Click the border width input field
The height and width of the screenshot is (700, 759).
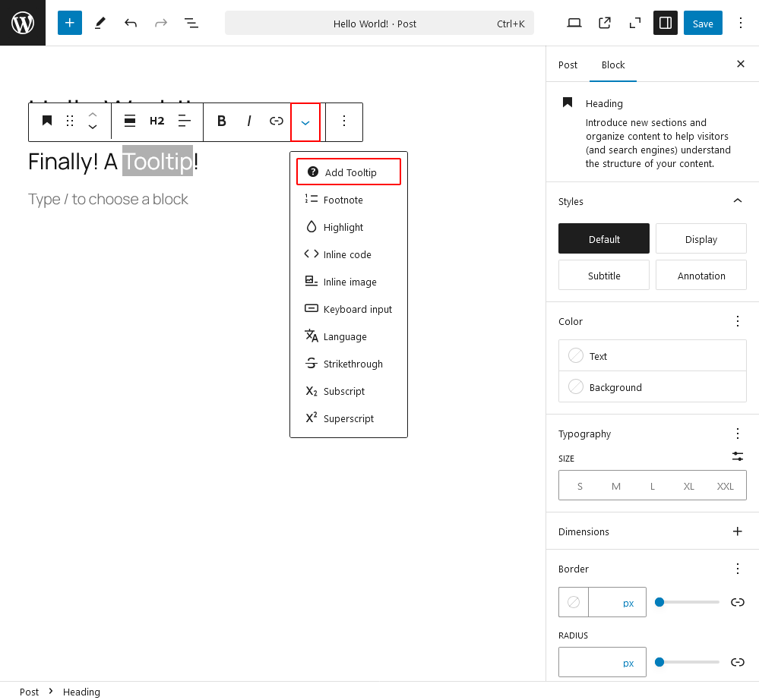click(x=604, y=602)
